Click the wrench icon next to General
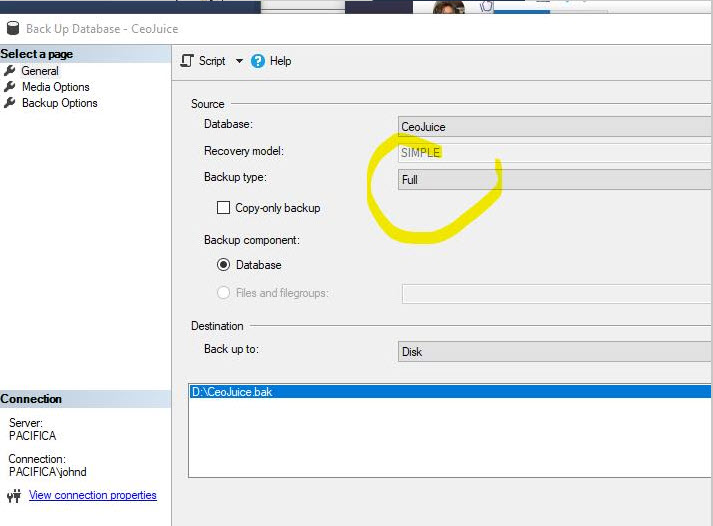 click(x=10, y=71)
